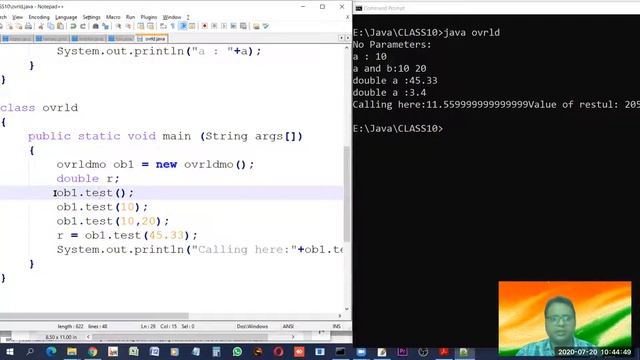The height and width of the screenshot is (360, 640).
Task: Click the editor vertical scrollbar thumb
Action: 347,194
